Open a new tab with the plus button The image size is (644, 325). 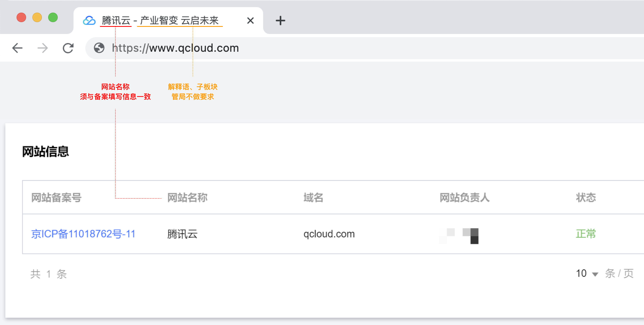pos(280,21)
